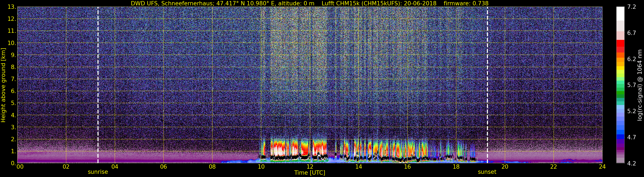Click the white dashed sunrise marker line
Image resolution: width=644 pixels, height=177 pixels.
(x=98, y=85)
